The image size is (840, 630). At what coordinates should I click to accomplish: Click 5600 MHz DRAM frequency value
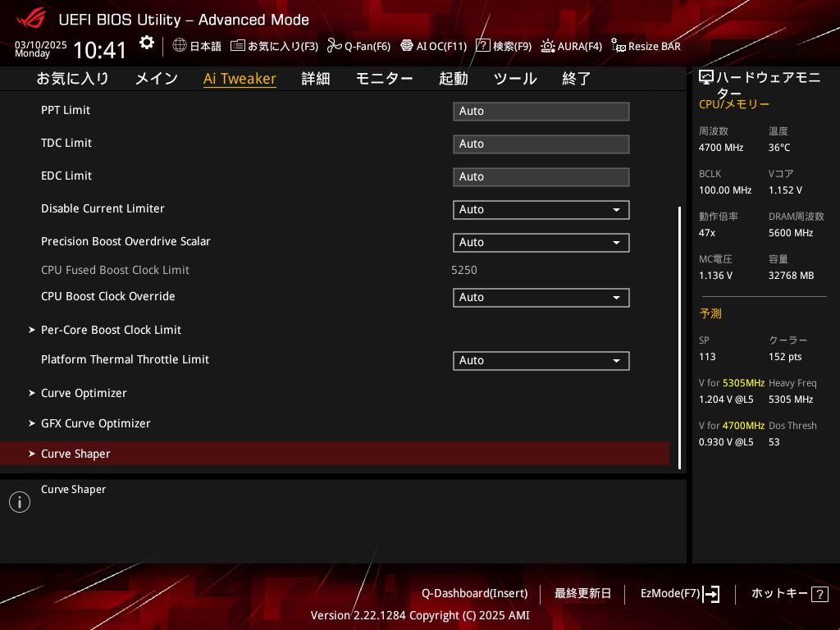791,233
